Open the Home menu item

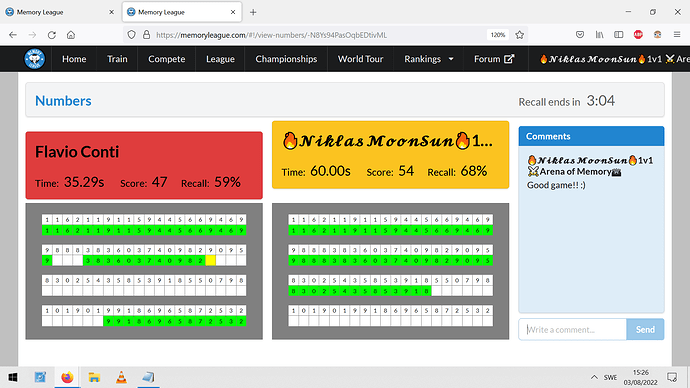[x=74, y=59]
